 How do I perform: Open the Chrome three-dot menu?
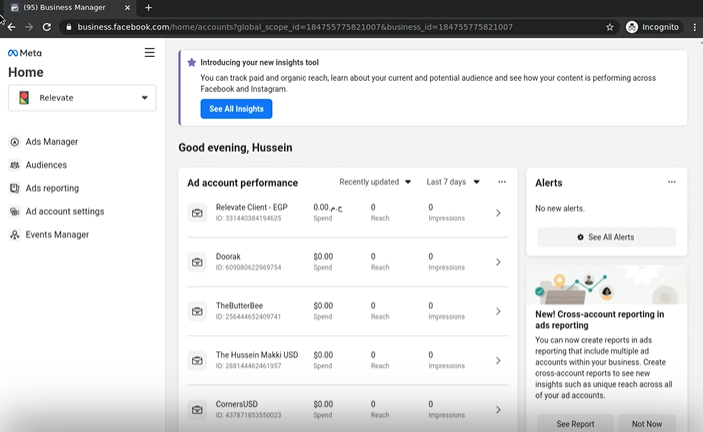(x=694, y=27)
